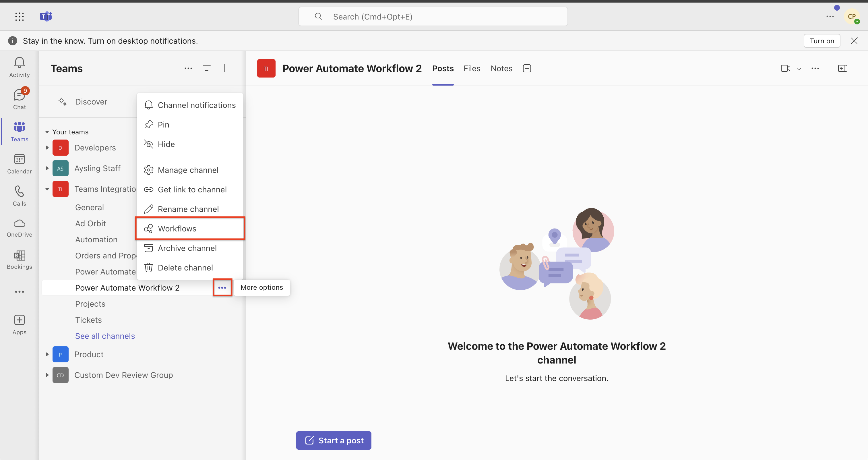The height and width of the screenshot is (460, 868).
Task: Select Get link to channel
Action: [190, 190]
